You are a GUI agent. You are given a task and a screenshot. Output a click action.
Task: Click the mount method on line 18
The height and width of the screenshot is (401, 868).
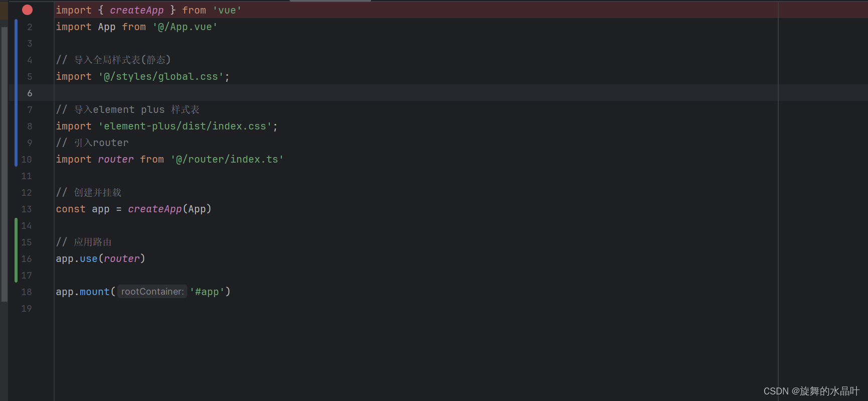point(94,292)
